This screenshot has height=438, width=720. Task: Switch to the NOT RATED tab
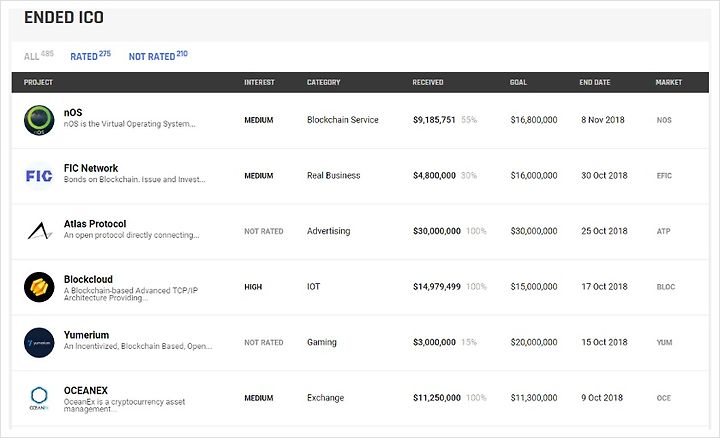pos(158,56)
